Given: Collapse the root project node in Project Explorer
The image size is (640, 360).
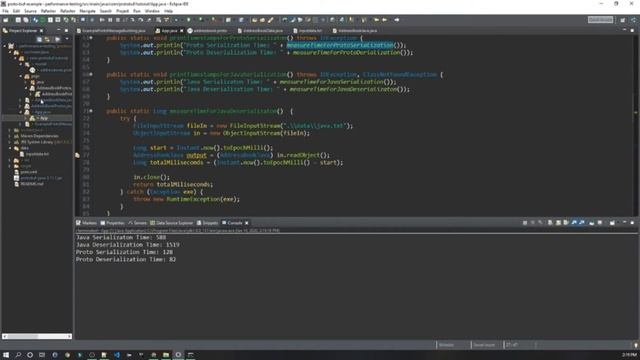Looking at the screenshot, I should point(5,46).
